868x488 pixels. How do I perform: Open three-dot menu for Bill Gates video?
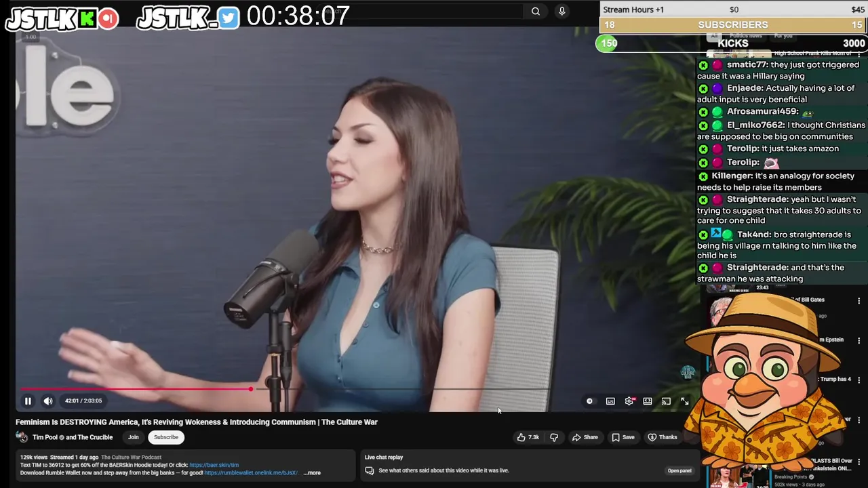pyautogui.click(x=859, y=301)
